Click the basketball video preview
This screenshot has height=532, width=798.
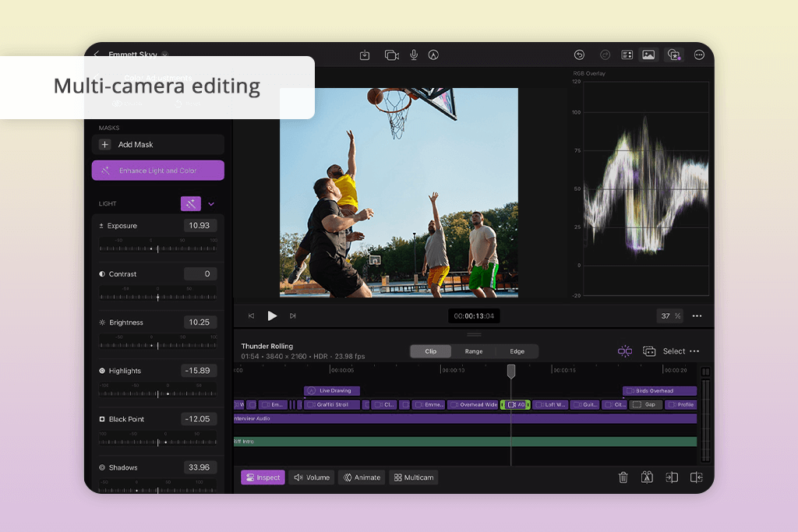[399, 192]
